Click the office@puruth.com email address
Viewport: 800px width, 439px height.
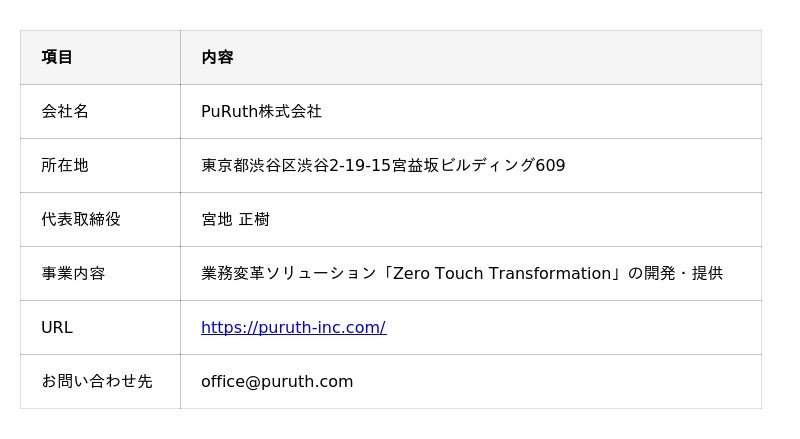tap(277, 381)
